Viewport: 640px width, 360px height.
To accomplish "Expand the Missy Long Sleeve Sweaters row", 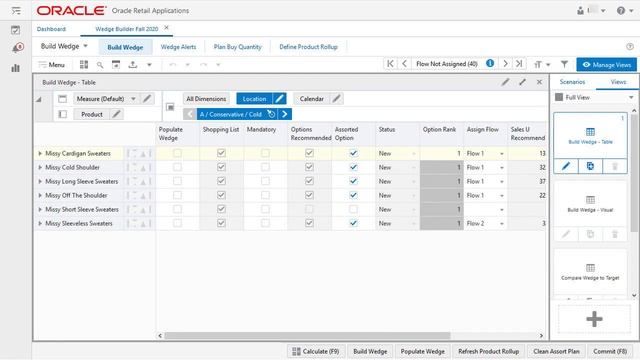I will click(40, 181).
